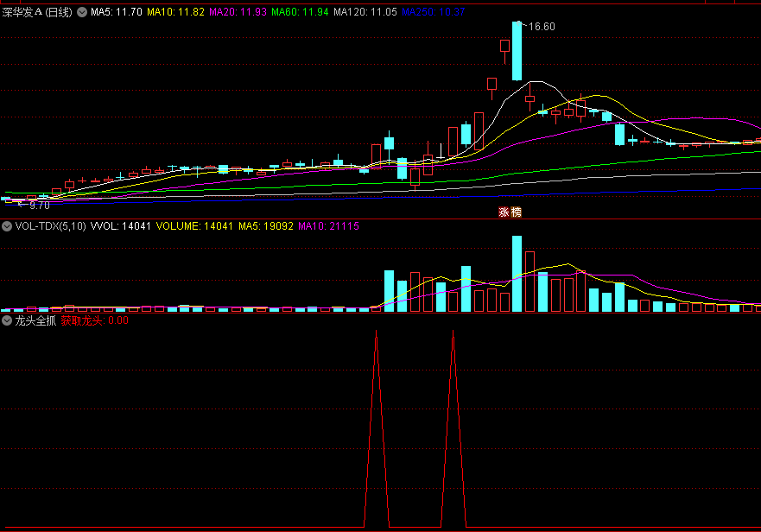Viewport: 761px width, 532px height.
Task: Click the 涨榜 tag under the candles
Action: [x=511, y=212]
